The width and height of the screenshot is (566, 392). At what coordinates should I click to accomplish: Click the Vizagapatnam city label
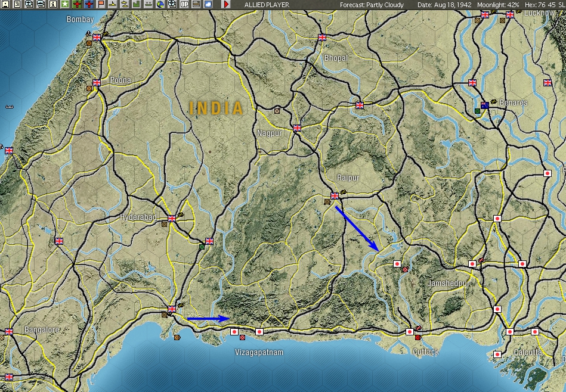coord(259,352)
